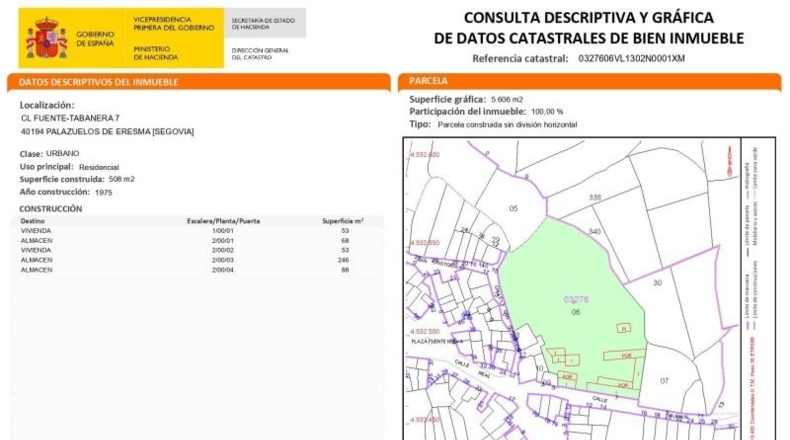The height and width of the screenshot is (440, 790).
Task: Click parcel '30' on the map
Action: pos(657,283)
